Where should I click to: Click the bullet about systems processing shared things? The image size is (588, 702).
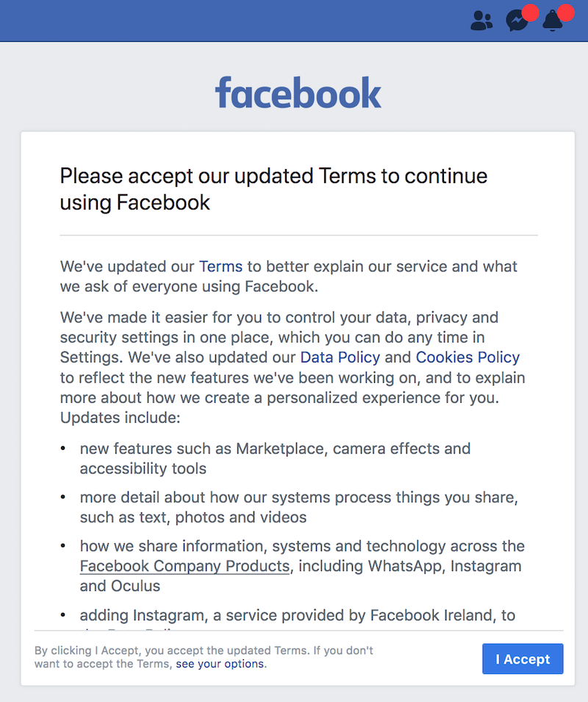[x=298, y=507]
